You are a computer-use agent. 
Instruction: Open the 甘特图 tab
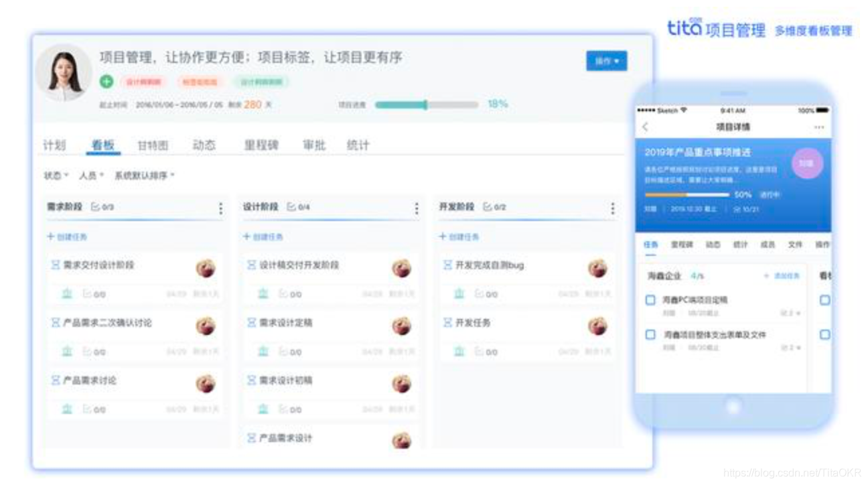[153, 145]
